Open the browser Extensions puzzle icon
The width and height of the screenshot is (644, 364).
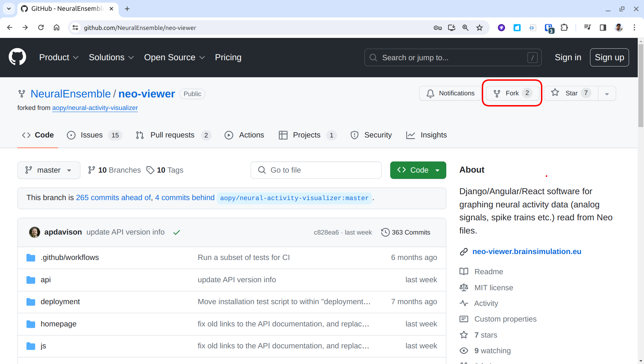[564, 28]
